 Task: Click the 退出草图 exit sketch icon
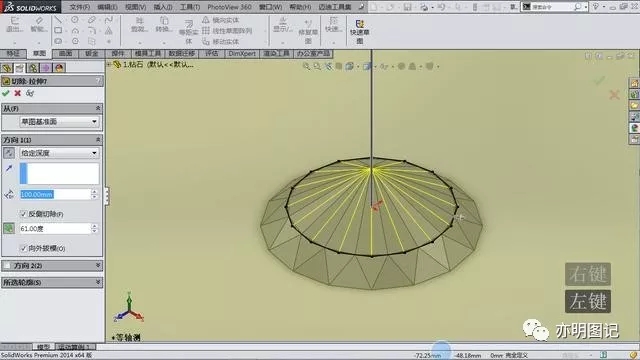click(15, 24)
